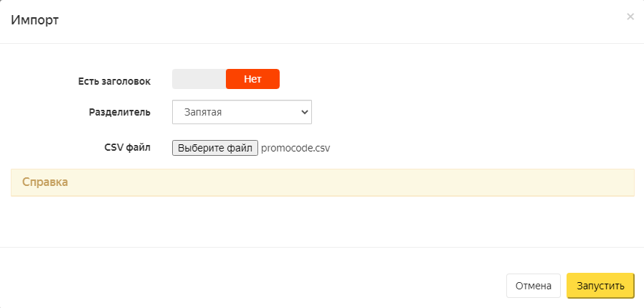Cancel import with the 'Отмена' button
Image resolution: width=644 pixels, height=308 pixels.
click(533, 286)
